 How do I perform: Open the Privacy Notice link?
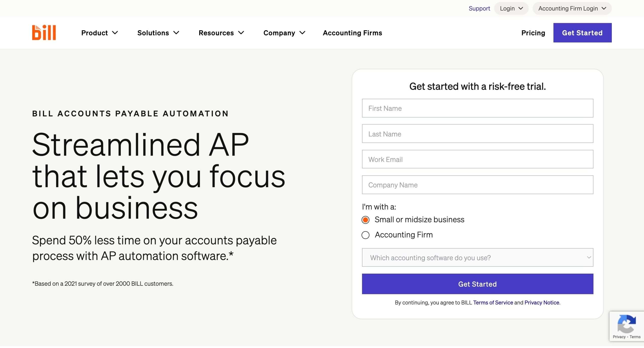[542, 303]
